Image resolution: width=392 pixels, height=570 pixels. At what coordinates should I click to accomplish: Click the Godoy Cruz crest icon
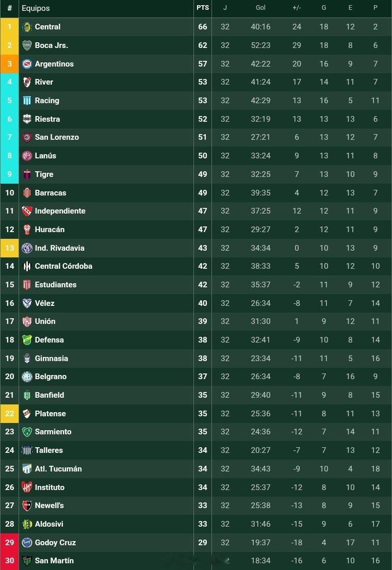tap(27, 543)
